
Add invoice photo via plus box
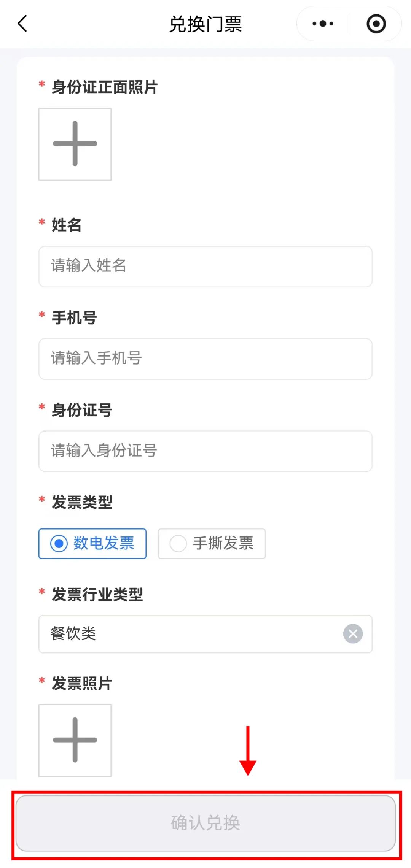click(75, 740)
